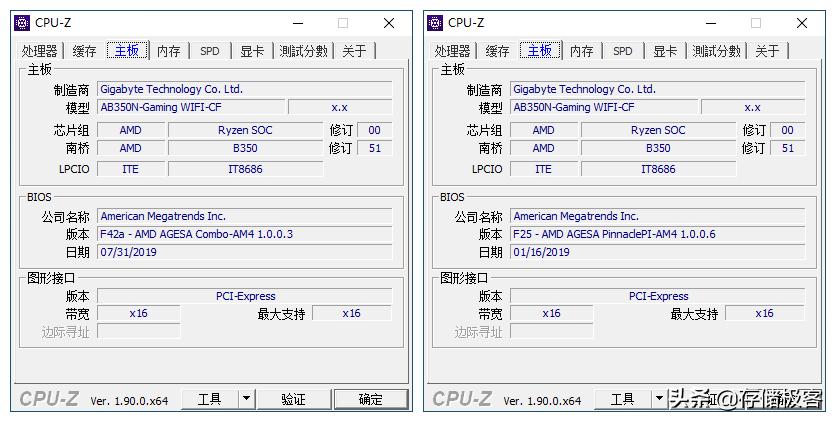
Task: Open 处理器 tab in left window
Action: pos(39,51)
